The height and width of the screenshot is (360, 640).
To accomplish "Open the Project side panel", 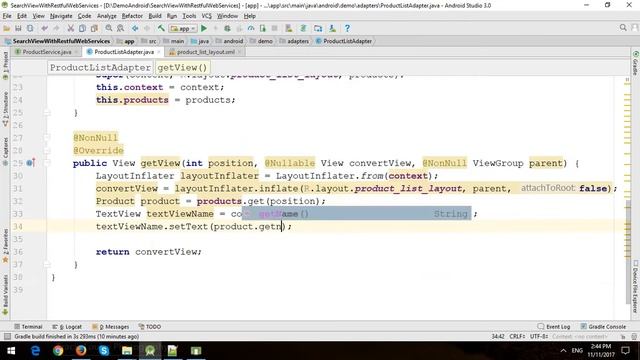I will click(x=5, y=65).
